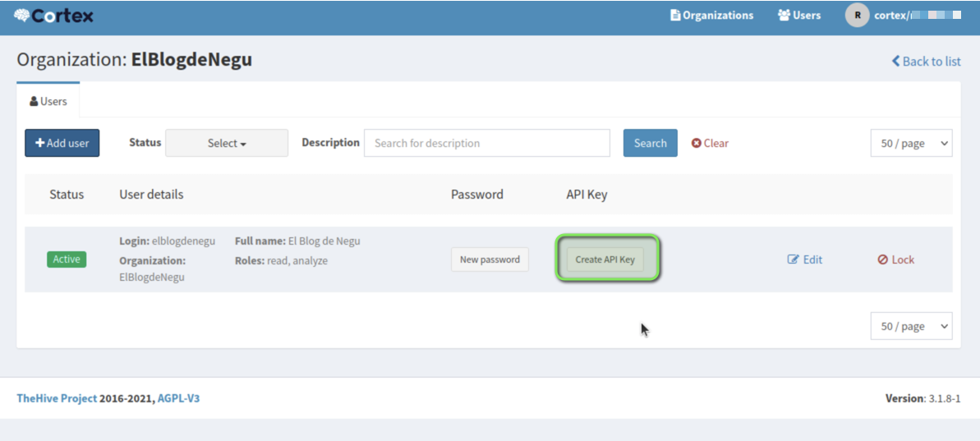Focus the Search for description field
This screenshot has height=441, width=980.
[x=486, y=143]
